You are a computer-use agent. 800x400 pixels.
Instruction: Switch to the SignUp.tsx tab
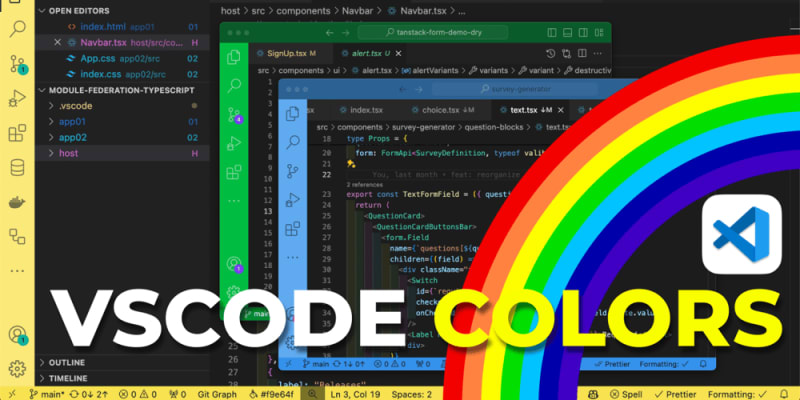tap(290, 52)
